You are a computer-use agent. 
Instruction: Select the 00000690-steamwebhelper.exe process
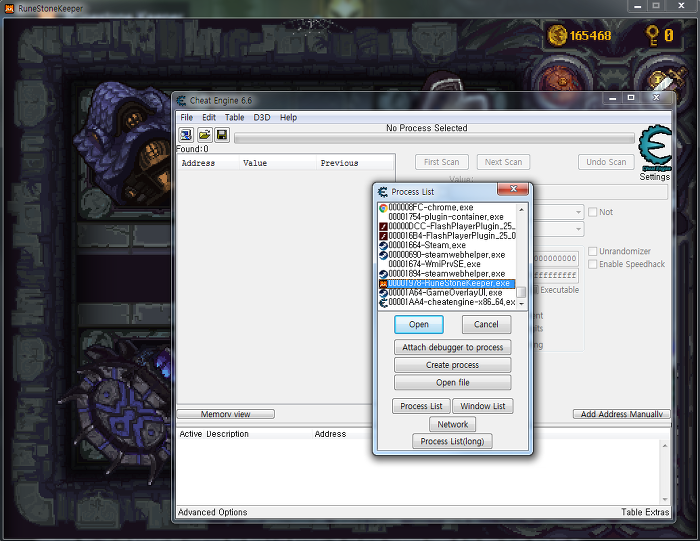click(x=447, y=255)
